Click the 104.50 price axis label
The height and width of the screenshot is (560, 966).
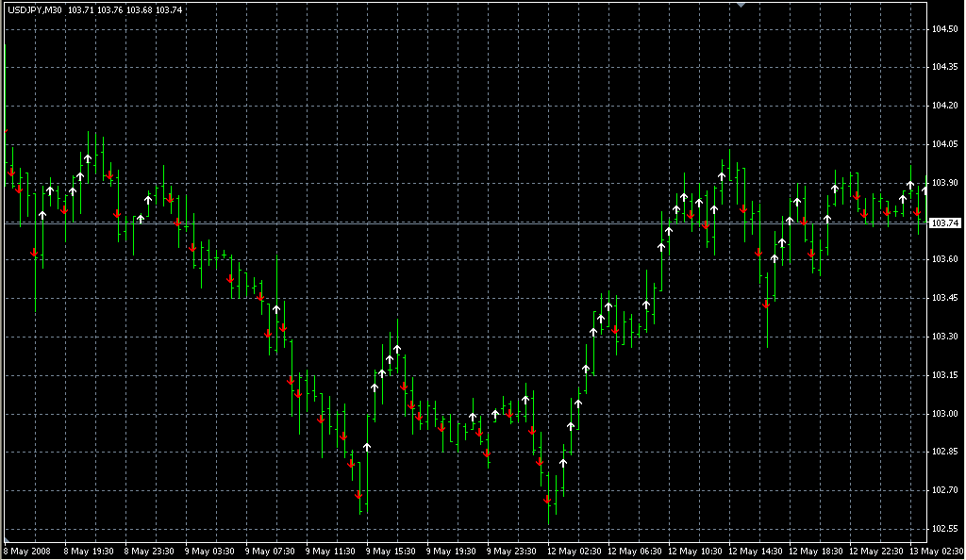945,29
